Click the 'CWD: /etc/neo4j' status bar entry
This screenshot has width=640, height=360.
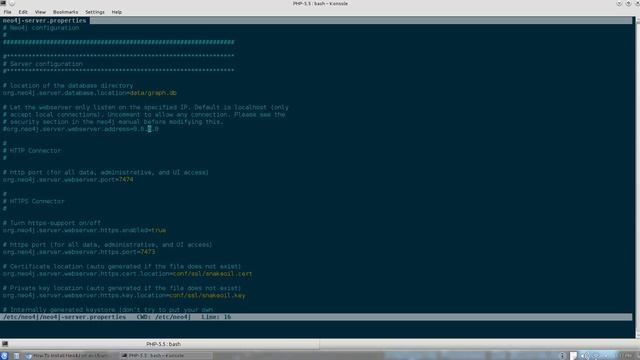[164, 317]
